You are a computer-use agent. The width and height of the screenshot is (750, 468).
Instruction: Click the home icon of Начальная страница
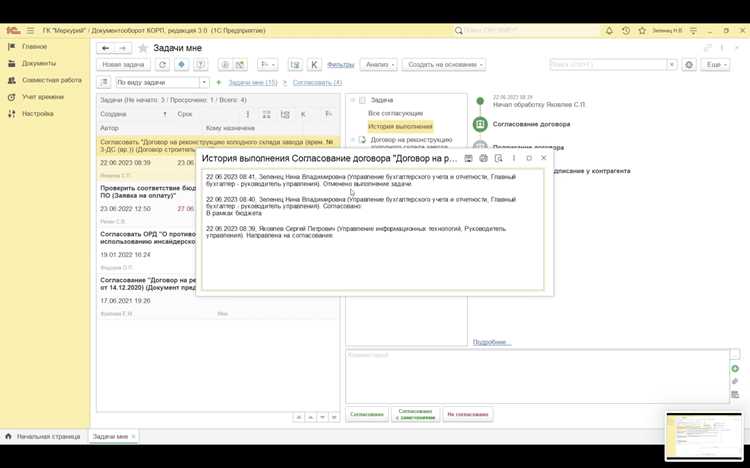[x=8, y=436]
